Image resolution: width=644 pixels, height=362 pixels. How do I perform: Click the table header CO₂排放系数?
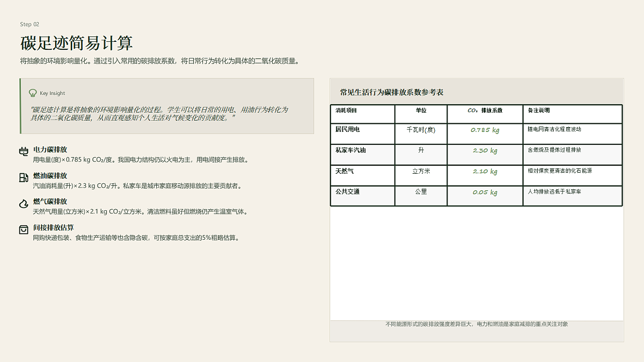(485, 110)
